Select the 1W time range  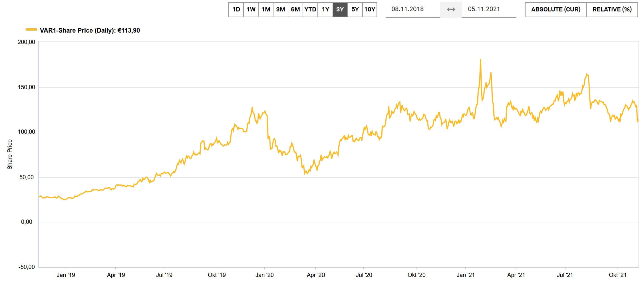pyautogui.click(x=251, y=9)
